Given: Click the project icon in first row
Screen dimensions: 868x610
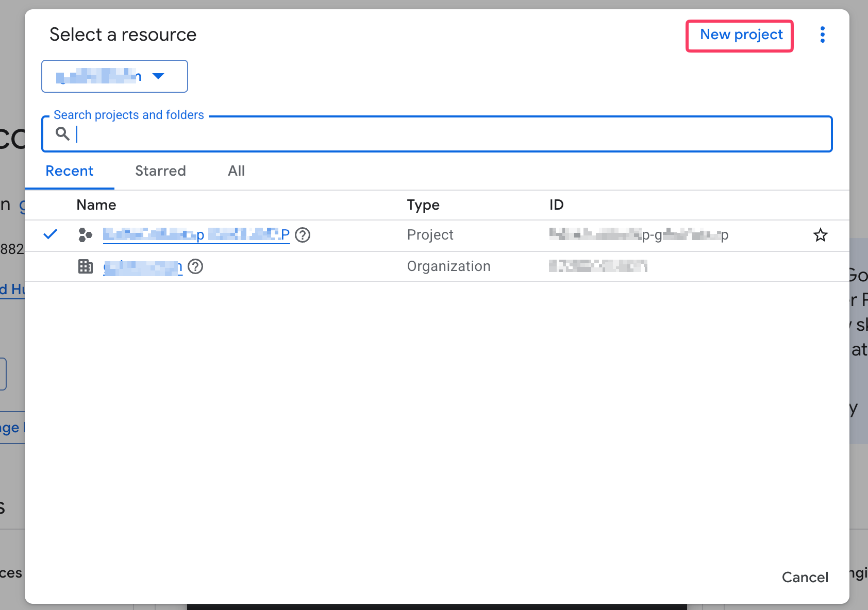Looking at the screenshot, I should pos(85,235).
